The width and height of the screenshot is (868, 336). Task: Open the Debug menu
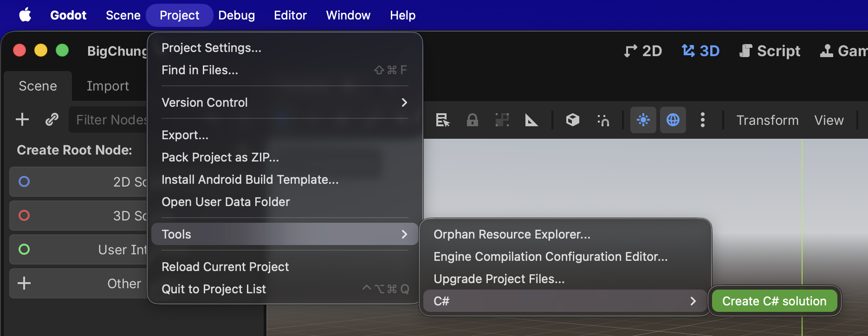[x=236, y=15]
